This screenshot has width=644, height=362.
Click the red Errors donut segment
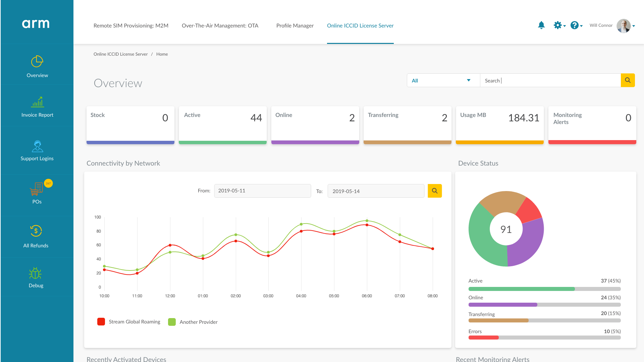[529, 211]
